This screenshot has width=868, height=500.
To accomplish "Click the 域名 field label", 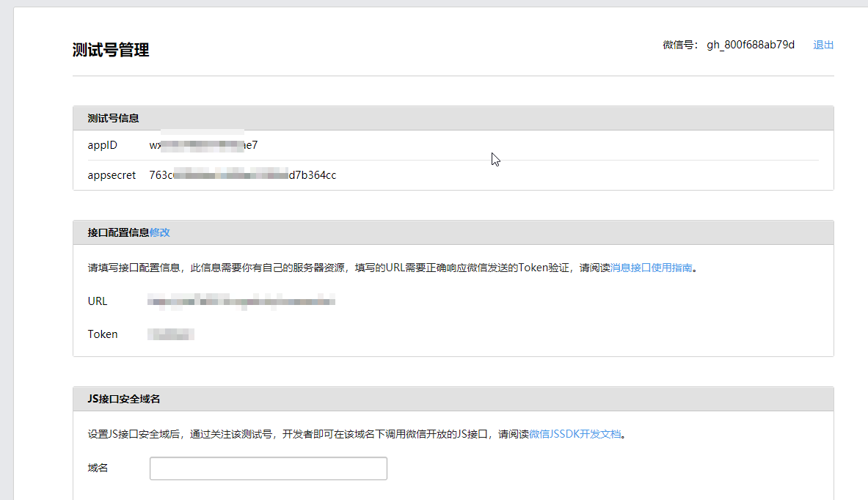I will click(x=97, y=468).
